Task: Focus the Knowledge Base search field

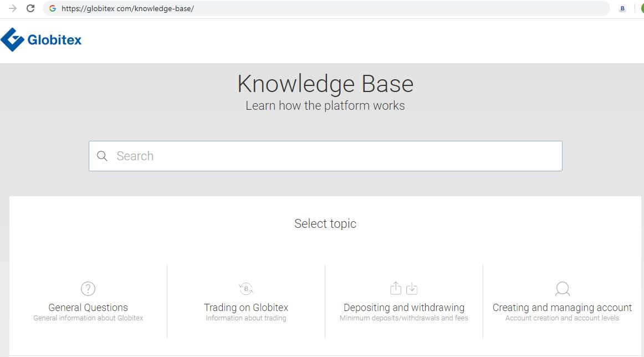Action: (x=333, y=156)
